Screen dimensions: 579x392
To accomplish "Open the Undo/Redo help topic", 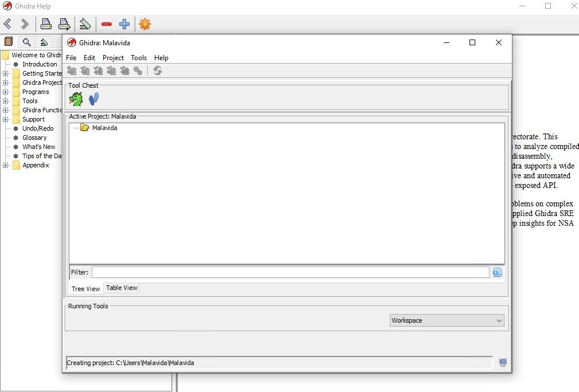I will point(38,128).
